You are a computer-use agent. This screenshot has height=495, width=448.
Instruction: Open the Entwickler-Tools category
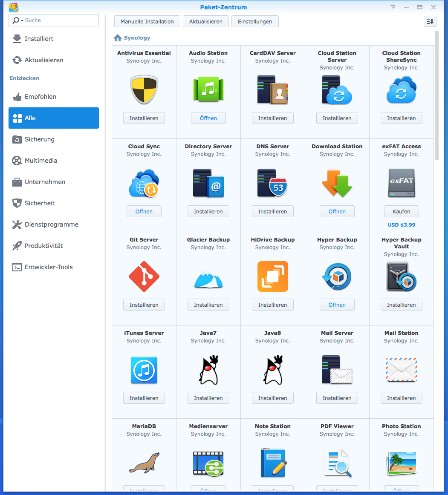tap(54, 267)
